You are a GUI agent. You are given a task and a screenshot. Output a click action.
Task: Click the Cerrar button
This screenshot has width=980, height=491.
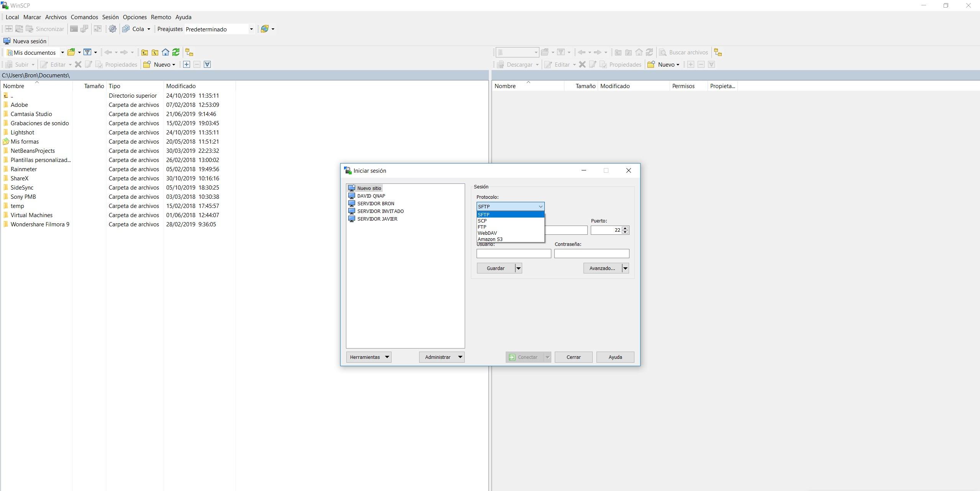coord(573,357)
